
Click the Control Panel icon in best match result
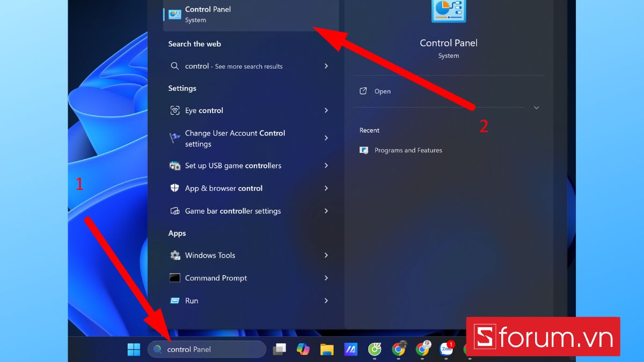[x=174, y=14]
